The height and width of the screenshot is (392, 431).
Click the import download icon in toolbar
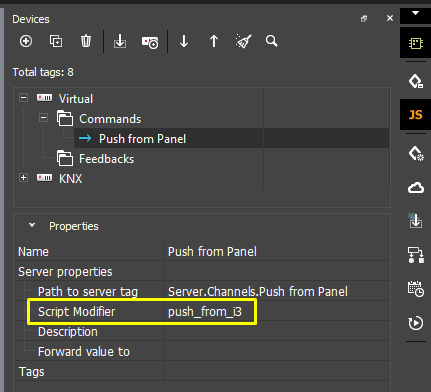pyautogui.click(x=120, y=41)
